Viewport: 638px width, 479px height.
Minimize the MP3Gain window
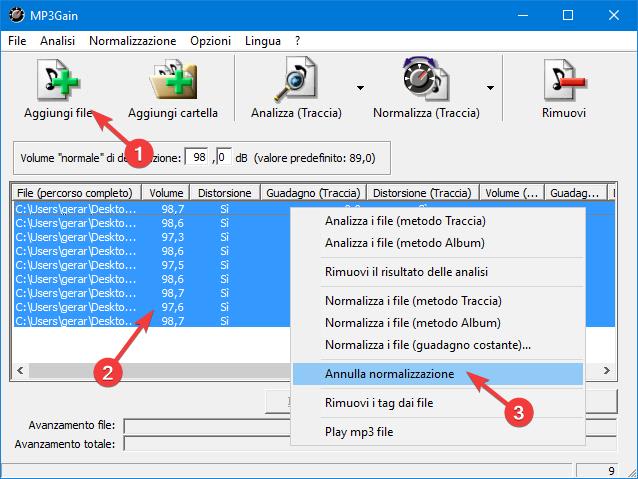[523, 15]
